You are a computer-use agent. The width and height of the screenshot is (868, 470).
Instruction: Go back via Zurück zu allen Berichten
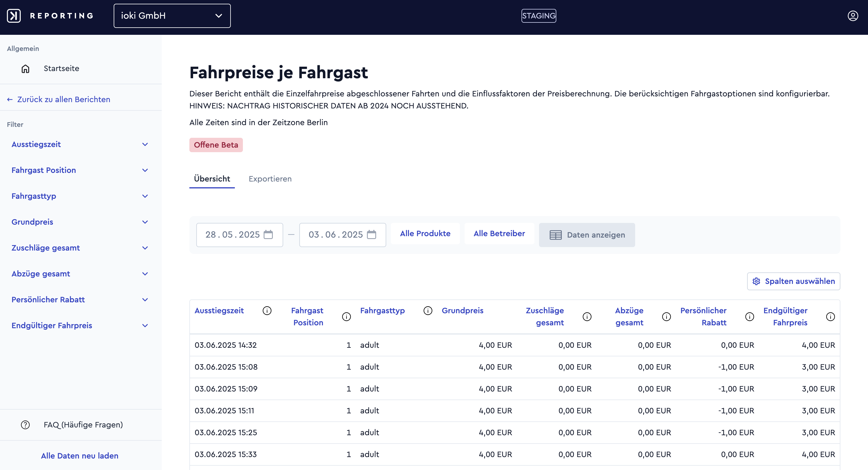click(59, 100)
